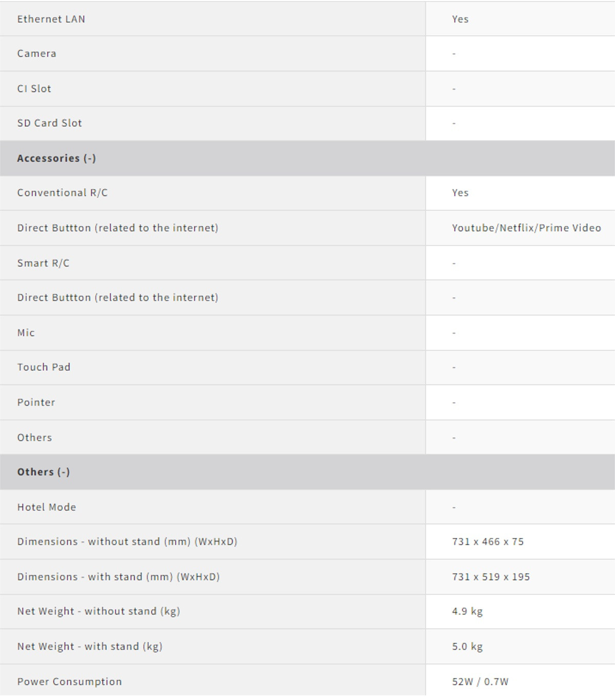Click the 5.0 kg weight value
615x700 pixels.
point(467,647)
